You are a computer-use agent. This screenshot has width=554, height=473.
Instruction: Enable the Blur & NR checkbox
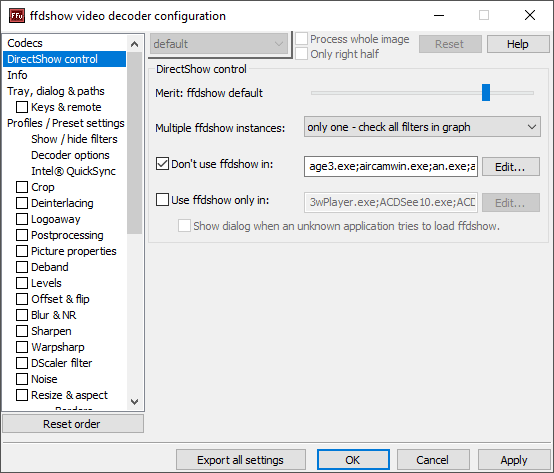coord(22,315)
